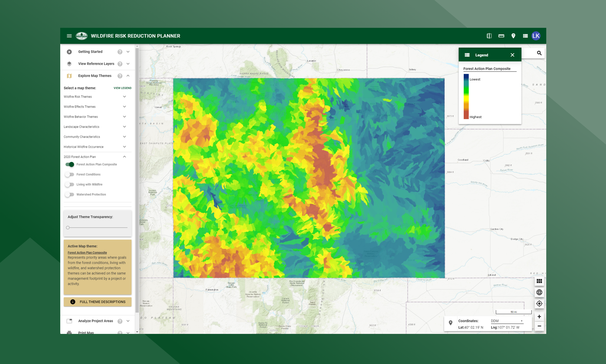Click the theme transparency slider track
The height and width of the screenshot is (364, 606).
pyautogui.click(x=98, y=228)
